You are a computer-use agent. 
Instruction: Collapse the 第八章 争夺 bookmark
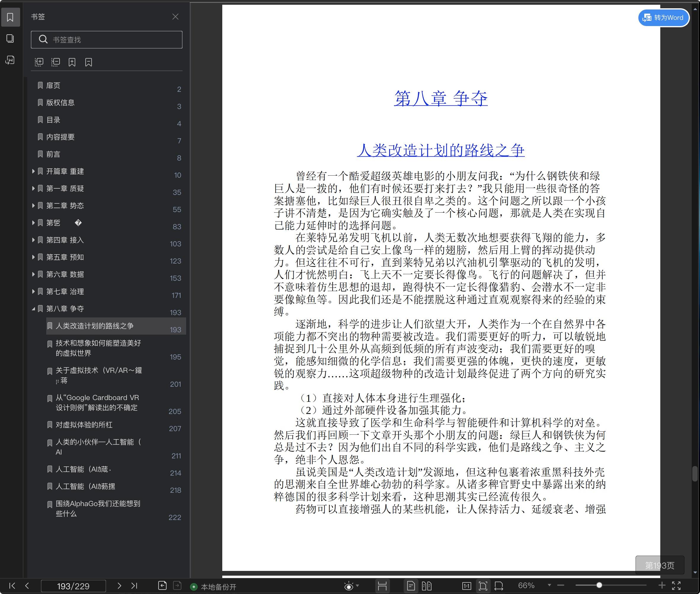click(33, 309)
